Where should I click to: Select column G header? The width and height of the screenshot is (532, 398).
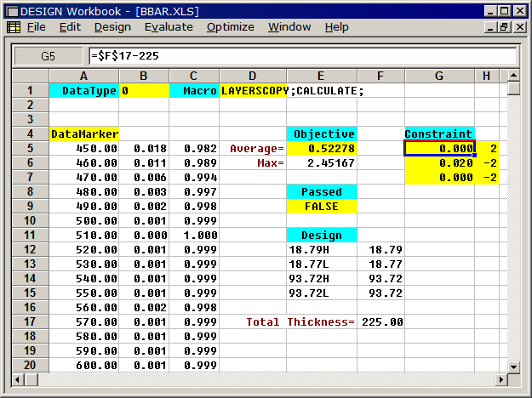pos(439,76)
